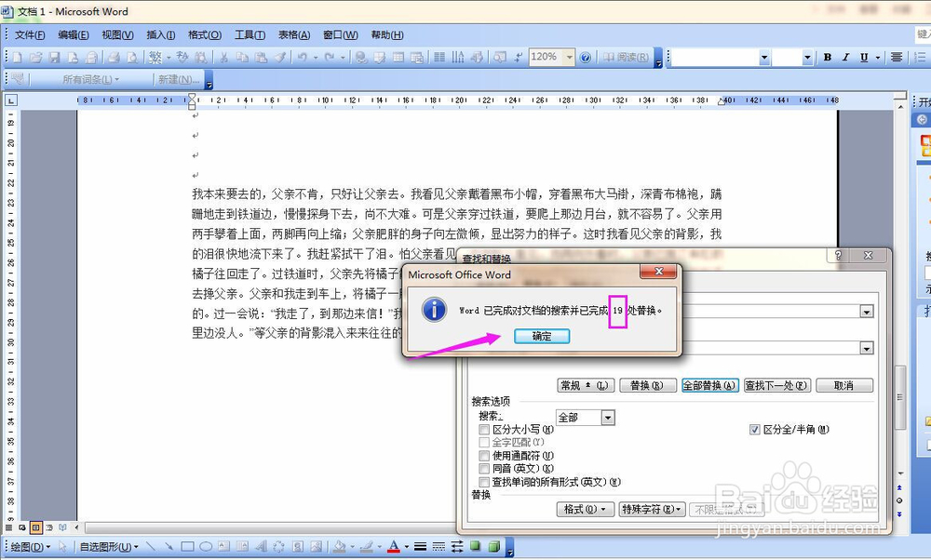Click 确定 in the Word message box

coord(542,337)
